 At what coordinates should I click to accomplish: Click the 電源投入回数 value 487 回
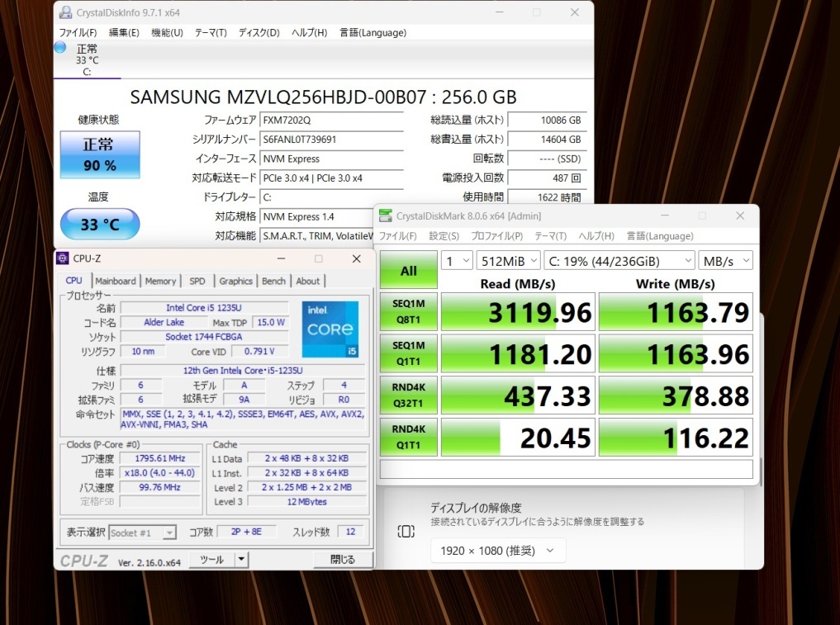(x=547, y=178)
